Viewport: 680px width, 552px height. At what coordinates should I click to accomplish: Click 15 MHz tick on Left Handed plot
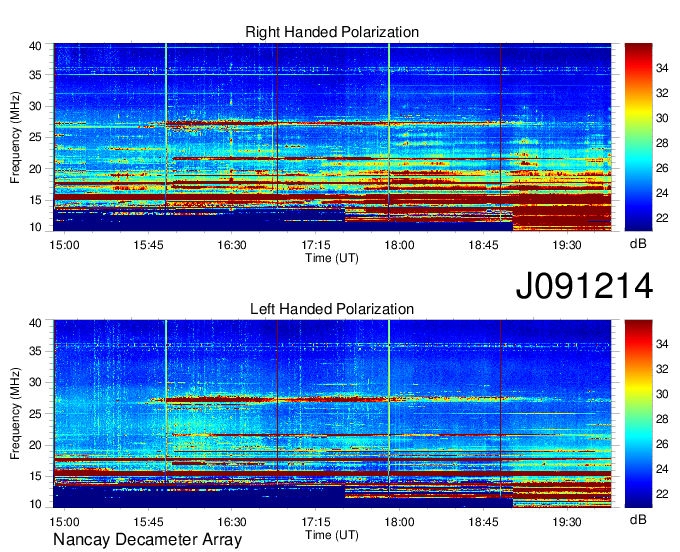tap(36, 477)
